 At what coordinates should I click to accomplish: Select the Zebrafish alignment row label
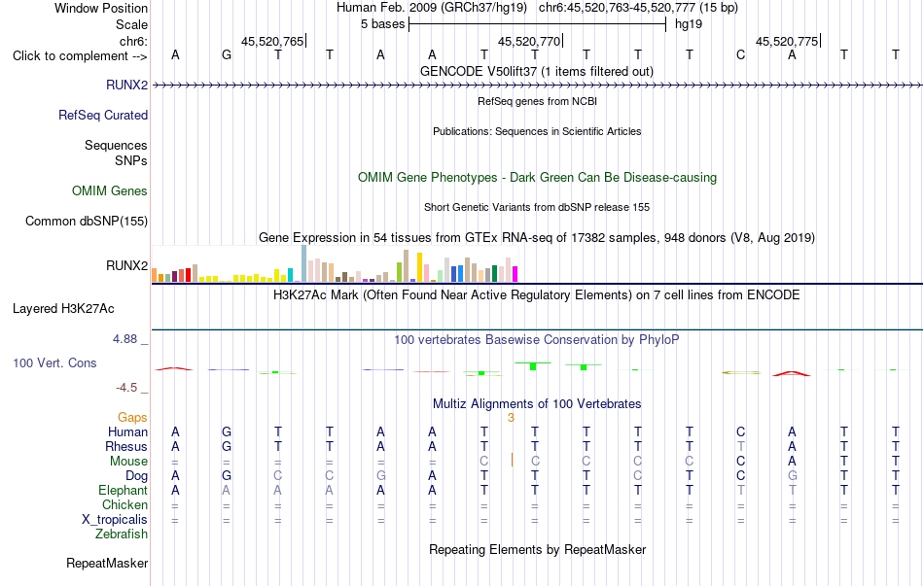122,534
